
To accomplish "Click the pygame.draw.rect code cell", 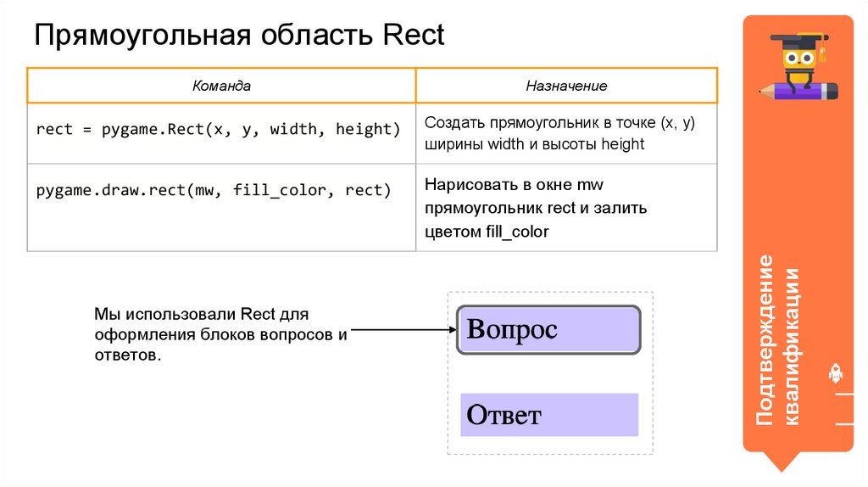I will 214,190.
